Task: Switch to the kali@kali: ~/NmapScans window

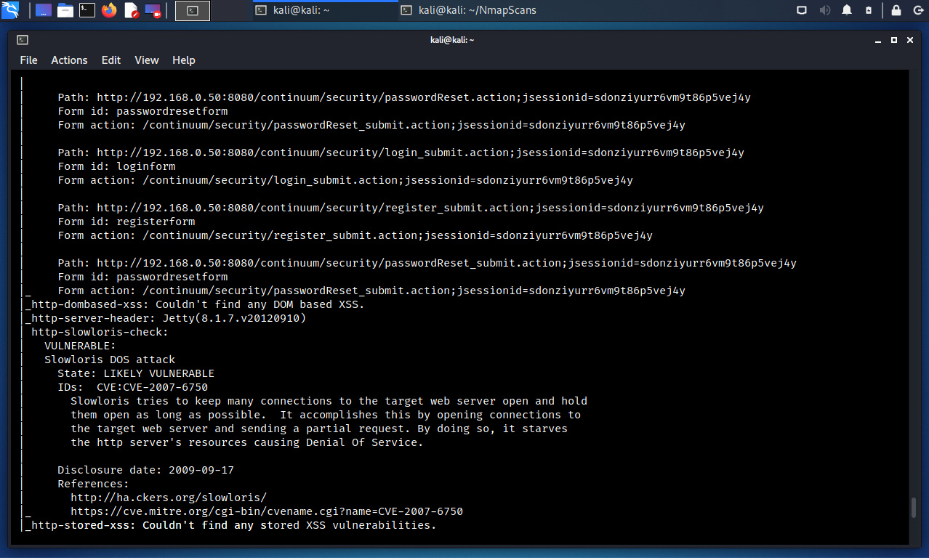Action: (x=469, y=10)
